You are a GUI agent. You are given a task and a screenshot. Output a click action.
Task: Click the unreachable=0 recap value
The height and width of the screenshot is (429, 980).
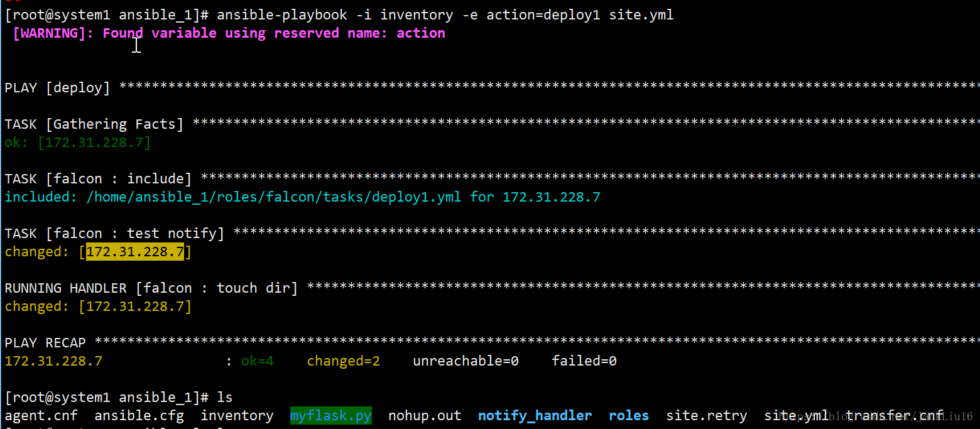466,361
